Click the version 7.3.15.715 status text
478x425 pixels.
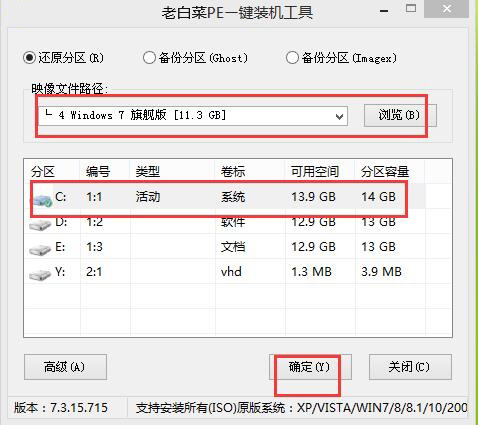[x=61, y=408]
